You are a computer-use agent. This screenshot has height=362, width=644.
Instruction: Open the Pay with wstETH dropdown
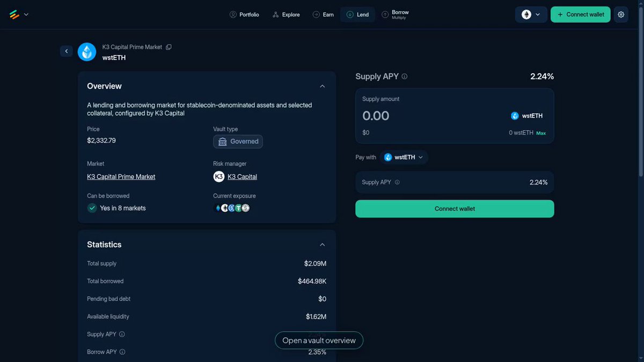(x=404, y=157)
